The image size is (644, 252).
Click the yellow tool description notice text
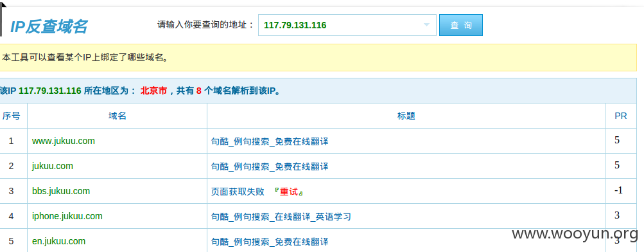tap(85, 58)
